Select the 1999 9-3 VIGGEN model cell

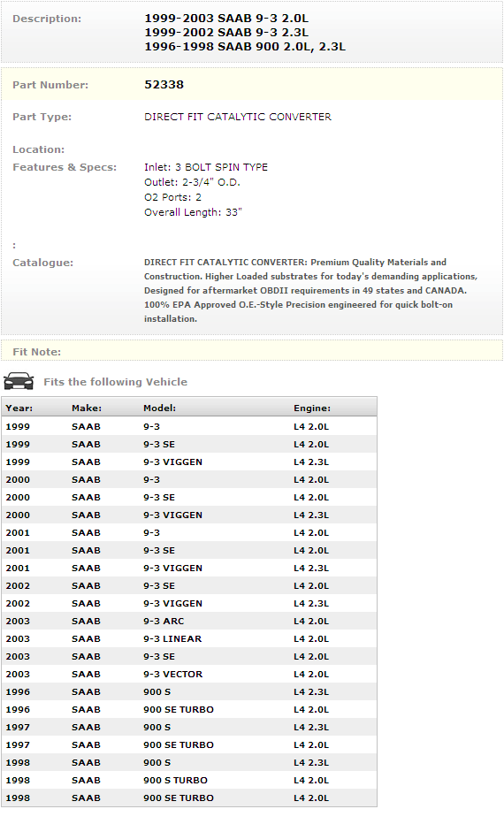pyautogui.click(x=173, y=462)
